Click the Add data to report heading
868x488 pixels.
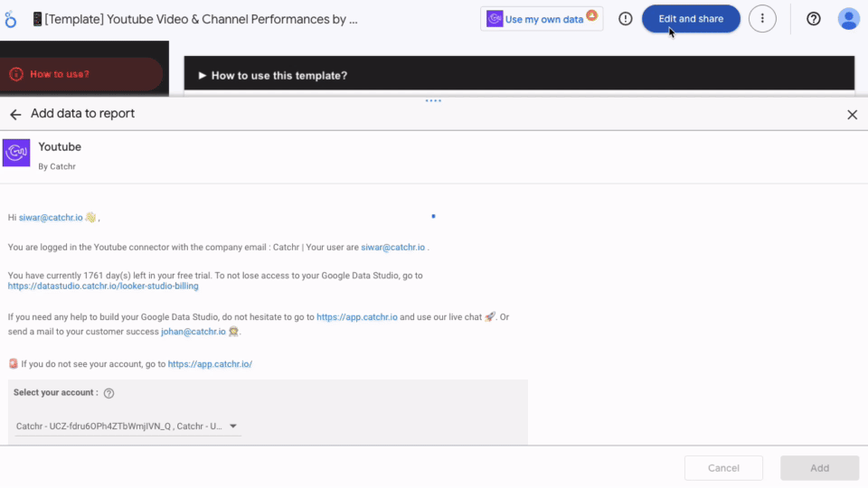(x=82, y=114)
